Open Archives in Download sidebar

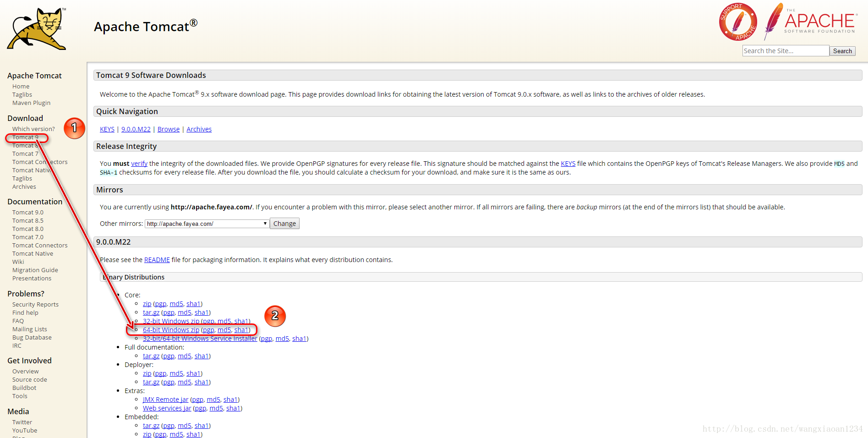point(24,186)
